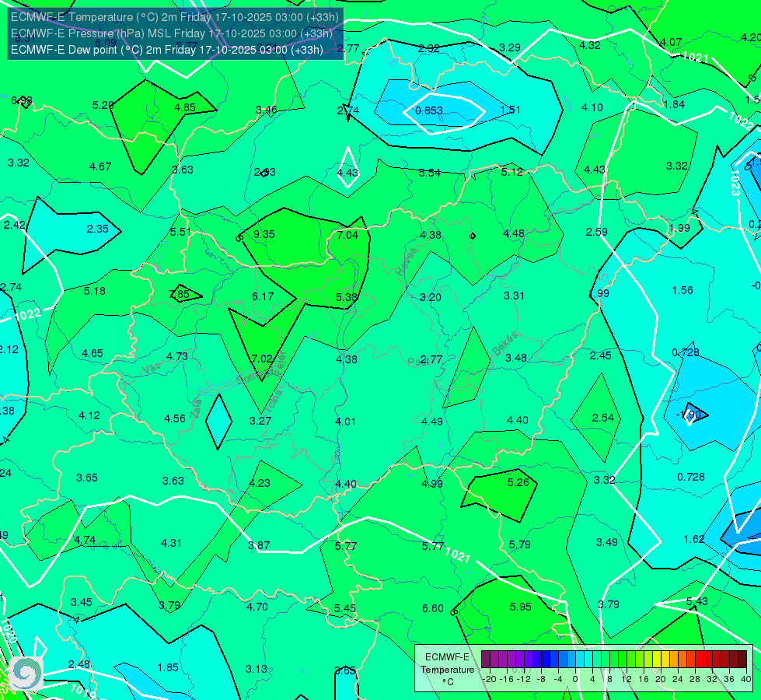Select the ECMWF-E Dew point 2m layer label
This screenshot has height=700, width=761.
click(x=167, y=50)
